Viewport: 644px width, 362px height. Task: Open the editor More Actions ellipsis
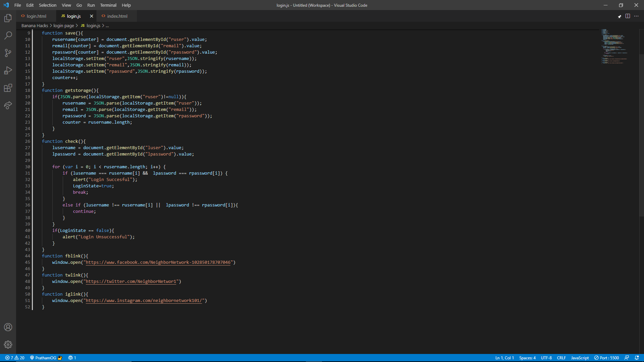636,16
